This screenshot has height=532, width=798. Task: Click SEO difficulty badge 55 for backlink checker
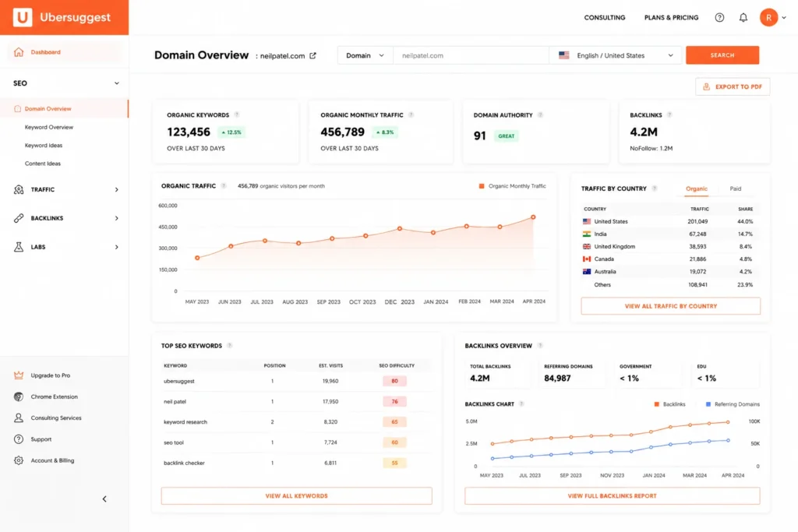tap(394, 463)
